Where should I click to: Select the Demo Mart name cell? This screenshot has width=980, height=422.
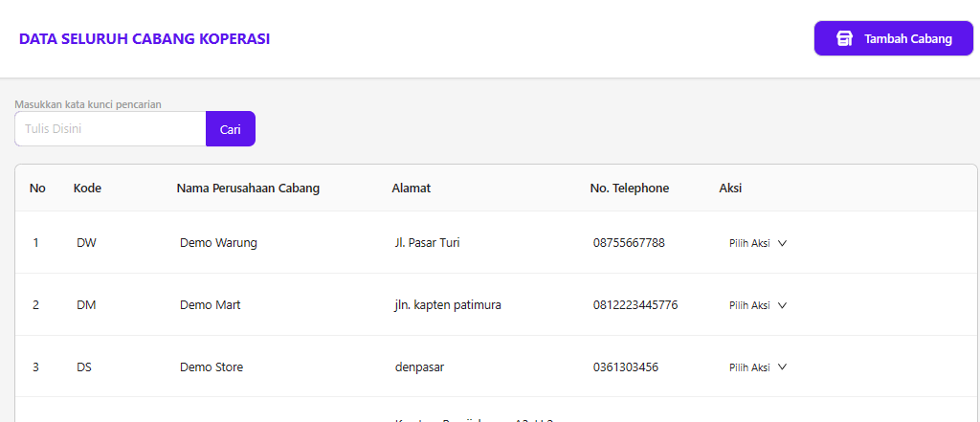[210, 305]
